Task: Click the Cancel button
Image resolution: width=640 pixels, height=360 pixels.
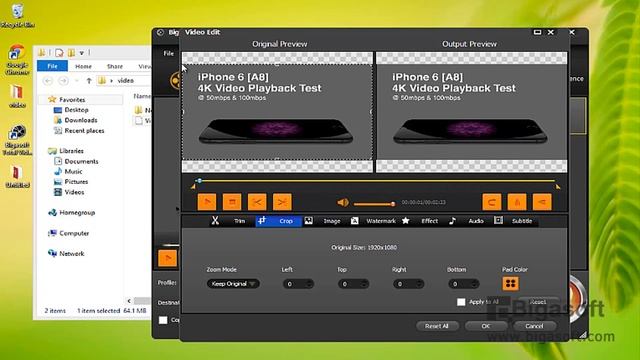Action: [x=534, y=326]
